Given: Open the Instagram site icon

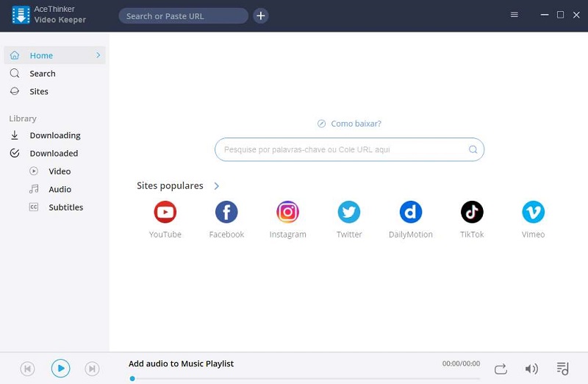Looking at the screenshot, I should [287, 212].
